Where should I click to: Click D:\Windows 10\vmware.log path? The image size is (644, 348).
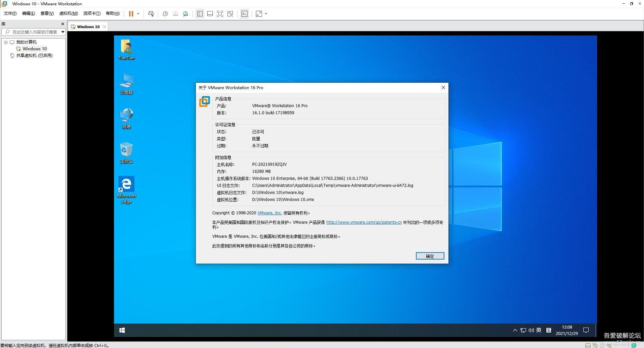click(x=278, y=193)
